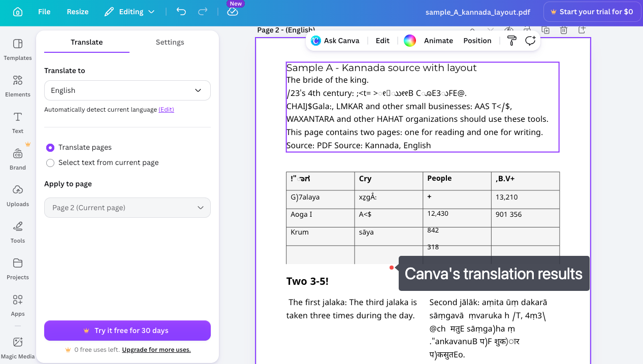The width and height of the screenshot is (643, 364).
Task: Click Upgrade for more uses link
Action: pyautogui.click(x=156, y=350)
